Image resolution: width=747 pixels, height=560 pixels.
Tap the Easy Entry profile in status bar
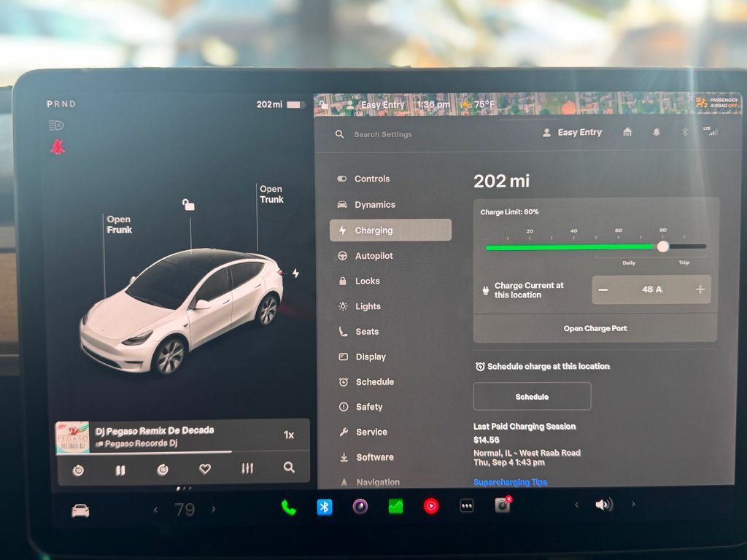376,105
